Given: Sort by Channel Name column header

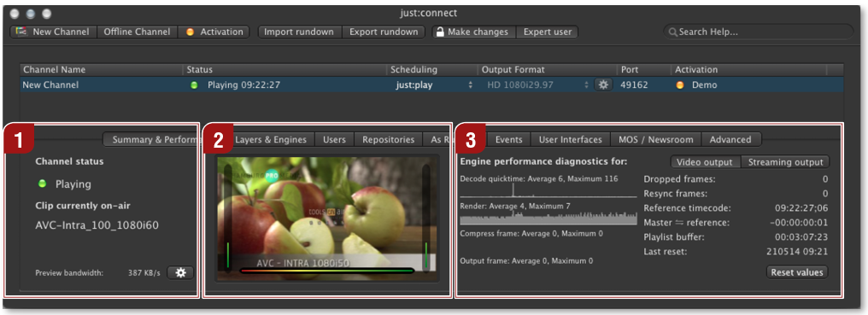Looking at the screenshot, I should pos(102,70).
